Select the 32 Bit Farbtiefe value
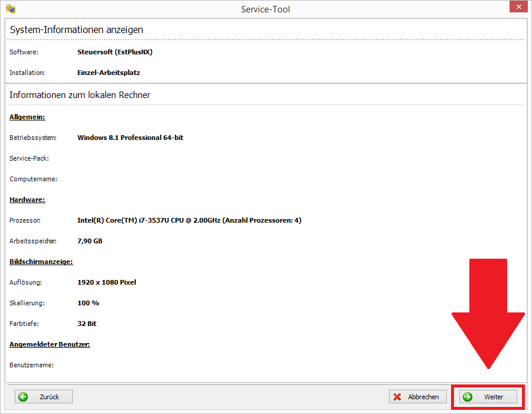Image resolution: width=532 pixels, height=414 pixels. (87, 324)
